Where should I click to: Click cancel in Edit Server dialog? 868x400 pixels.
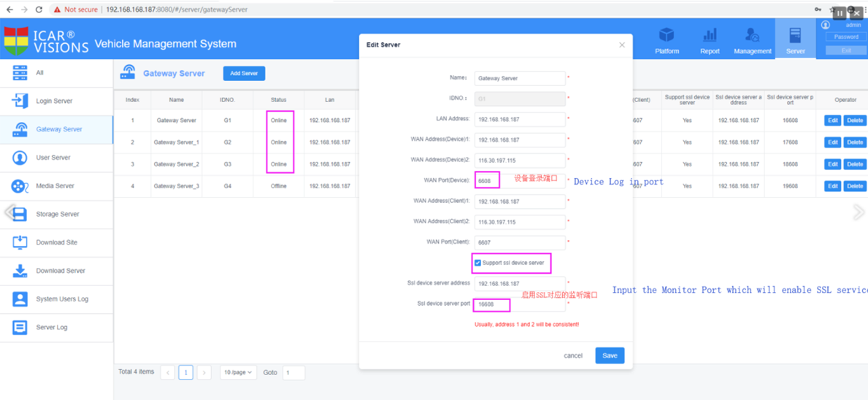(x=573, y=355)
